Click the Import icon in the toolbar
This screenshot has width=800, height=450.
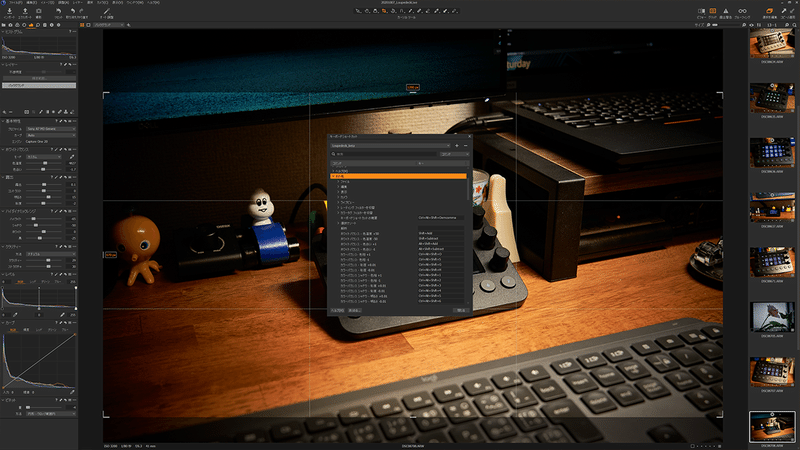[9, 11]
